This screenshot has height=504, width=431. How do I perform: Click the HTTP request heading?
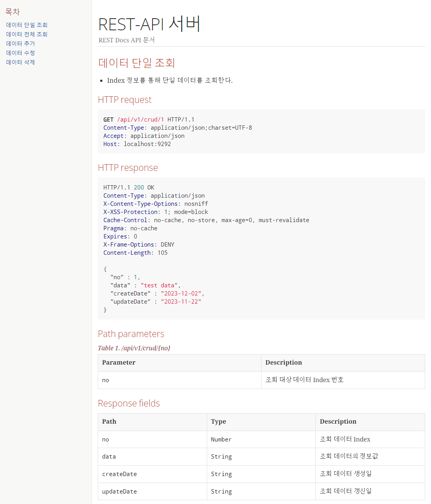125,100
